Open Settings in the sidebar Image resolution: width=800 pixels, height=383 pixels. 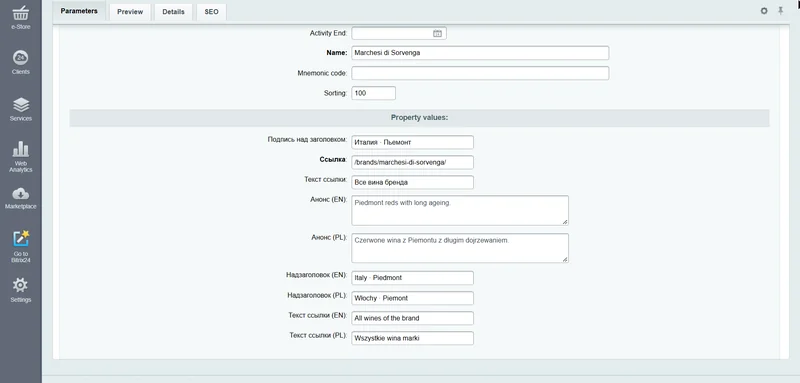point(20,290)
